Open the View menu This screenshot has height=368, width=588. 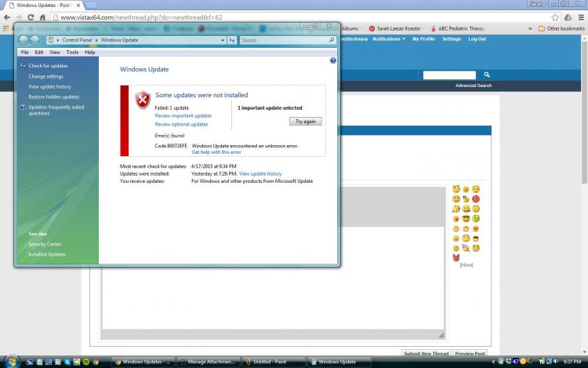(55, 52)
